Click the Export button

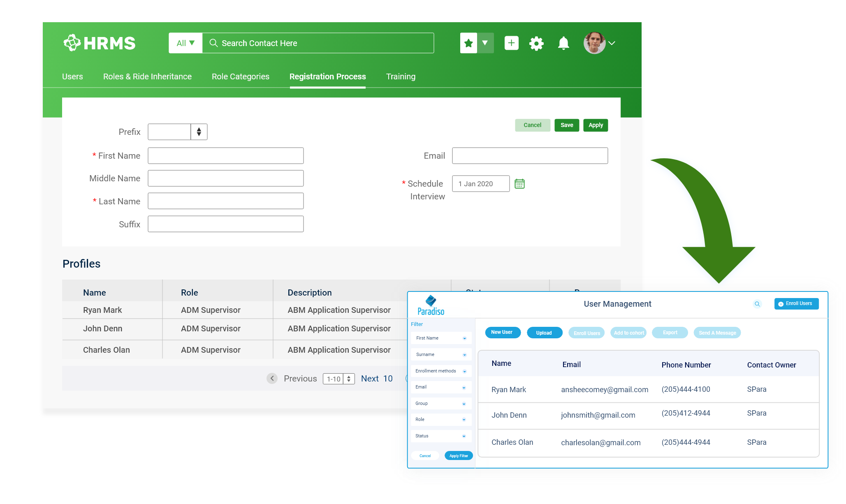pyautogui.click(x=670, y=333)
